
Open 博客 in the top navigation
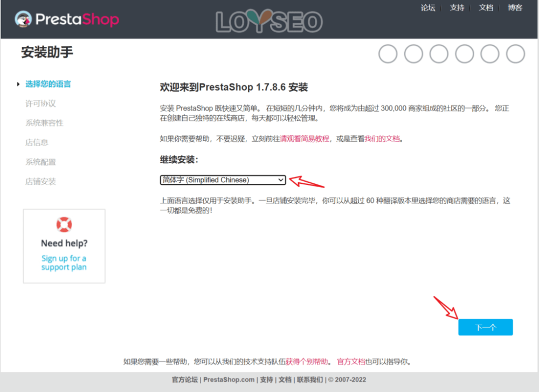515,8
